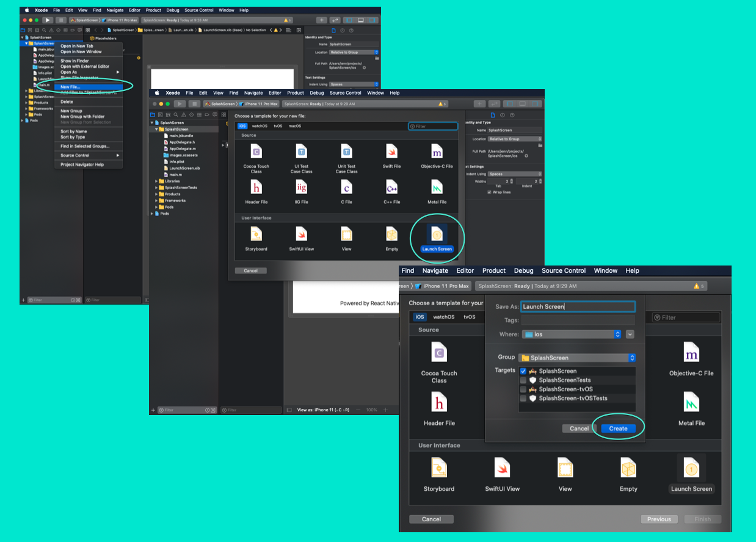
Task: Select Empty template in middle window
Action: click(391, 238)
